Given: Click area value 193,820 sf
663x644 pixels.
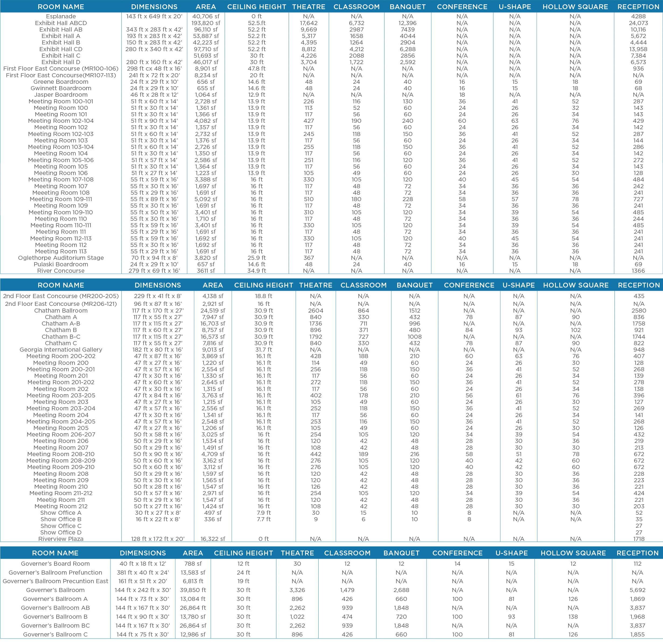Looking at the screenshot, I should coord(206,23).
